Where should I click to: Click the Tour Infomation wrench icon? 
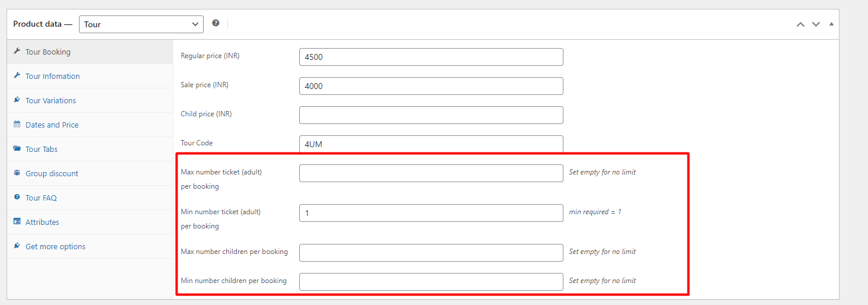coord(17,75)
